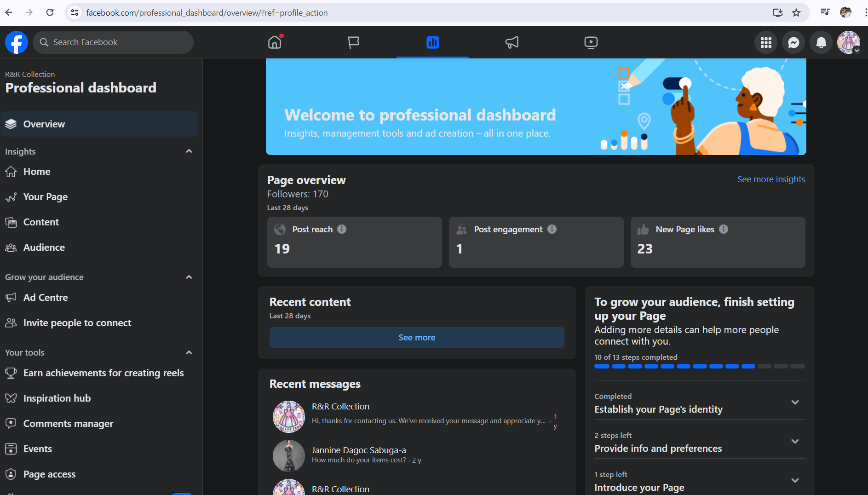The width and height of the screenshot is (868, 495).
Task: Open the first R&R Collection message
Action: click(417, 416)
